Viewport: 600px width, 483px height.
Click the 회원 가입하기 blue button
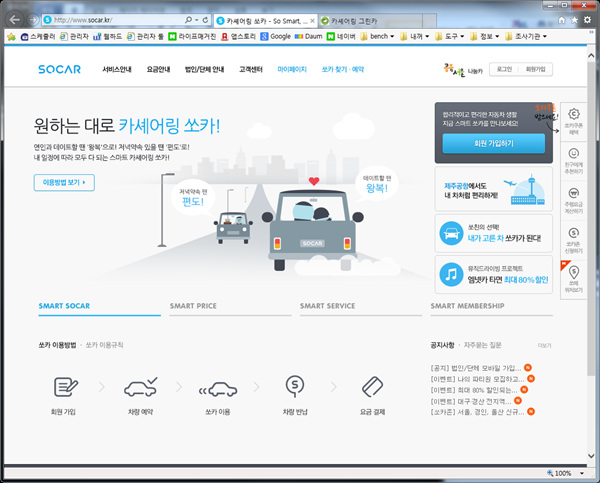tap(494, 144)
